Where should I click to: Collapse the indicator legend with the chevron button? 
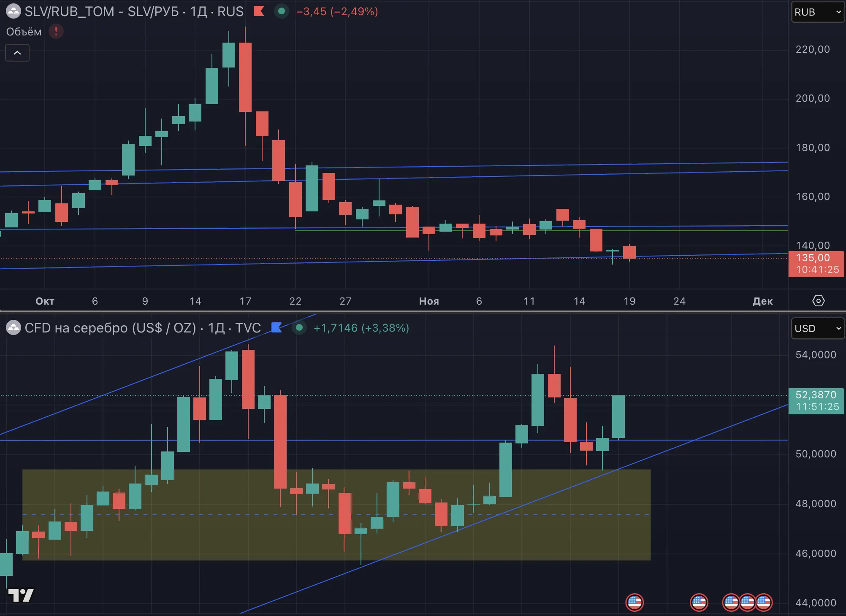point(17,53)
